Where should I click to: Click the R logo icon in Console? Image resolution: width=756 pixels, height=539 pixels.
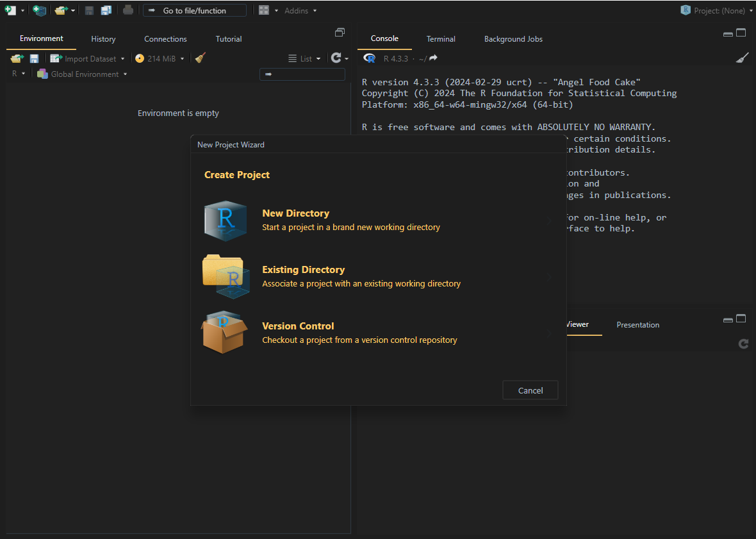369,58
